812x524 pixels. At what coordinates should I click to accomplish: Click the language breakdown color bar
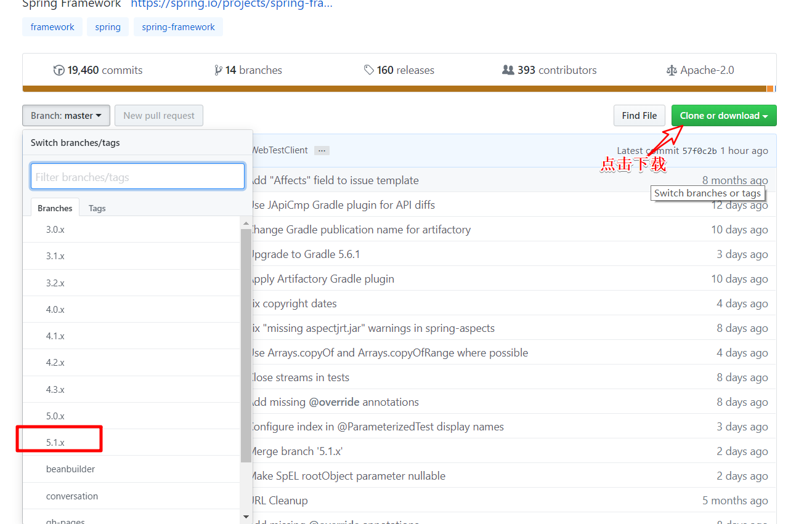click(399, 89)
